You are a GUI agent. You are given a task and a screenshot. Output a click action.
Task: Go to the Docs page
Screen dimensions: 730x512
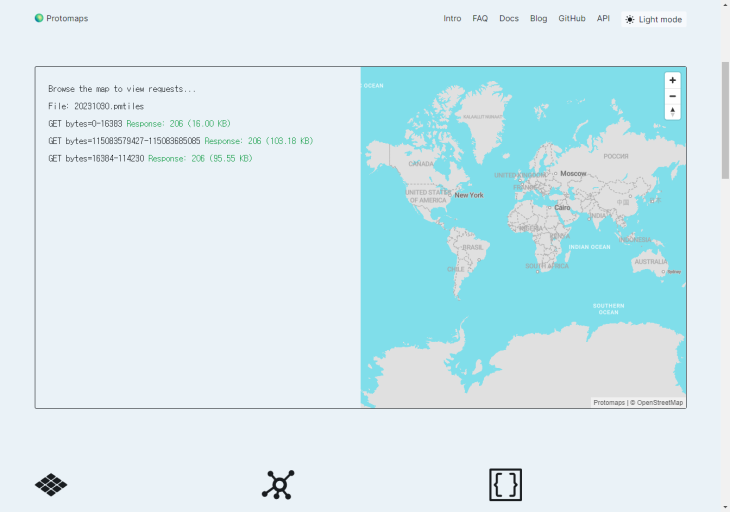(x=509, y=18)
